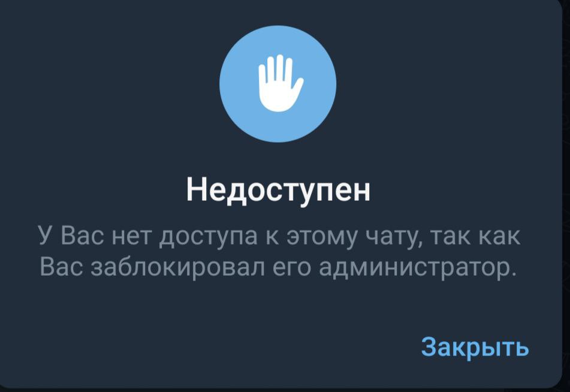Click the blue area above the fingers
Image resolution: width=570 pixels, height=392 pixels.
pos(278,40)
